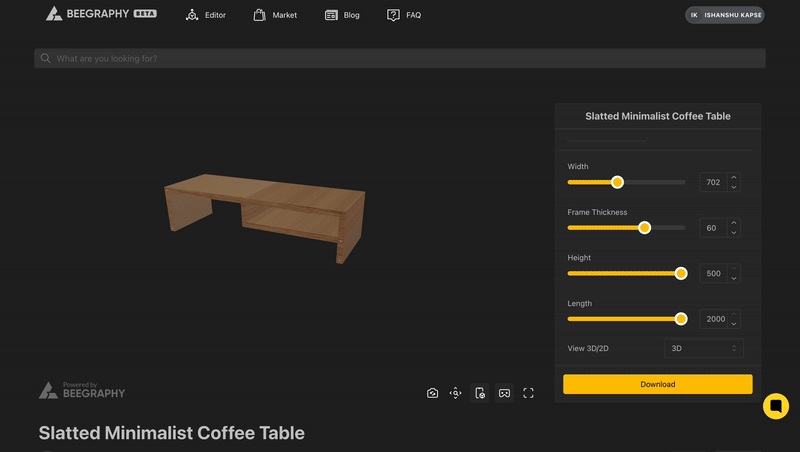Screen dimensions: 800x452
Task: Go to the Blog section
Action: click(342, 15)
